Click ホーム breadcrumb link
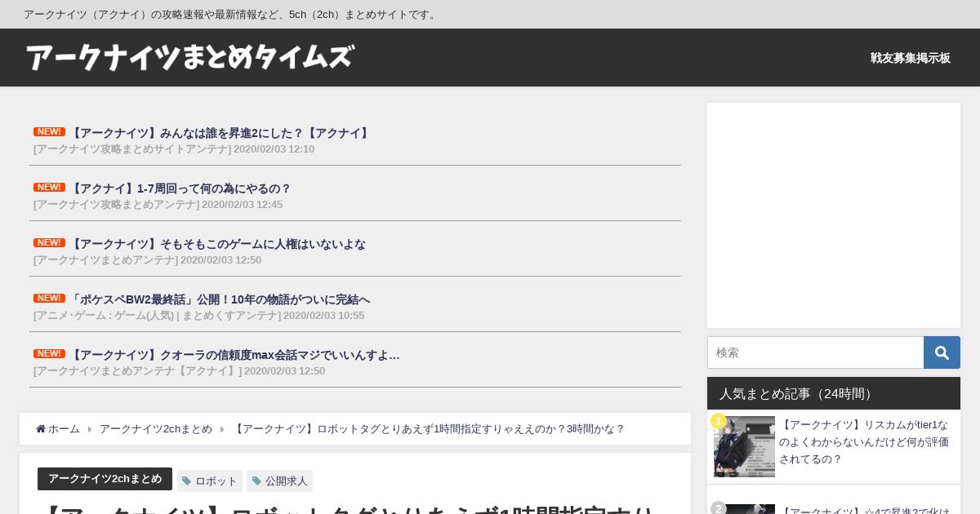This screenshot has height=514, width=980. pos(64,429)
